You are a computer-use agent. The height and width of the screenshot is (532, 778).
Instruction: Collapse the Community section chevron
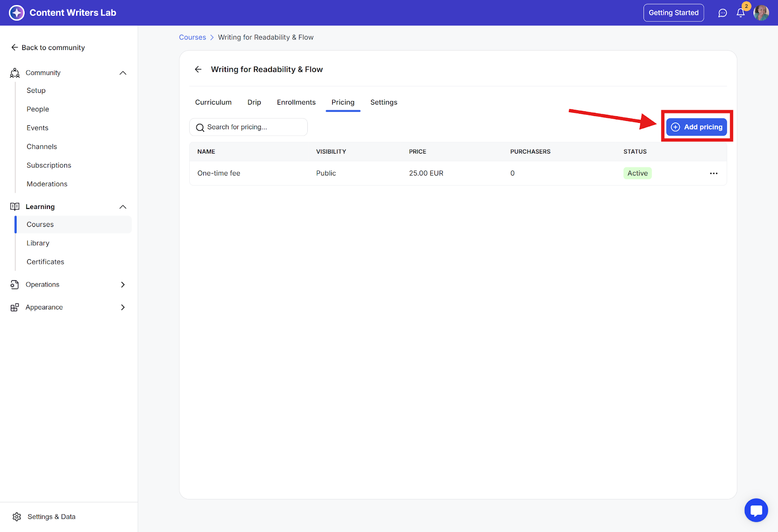pos(123,73)
